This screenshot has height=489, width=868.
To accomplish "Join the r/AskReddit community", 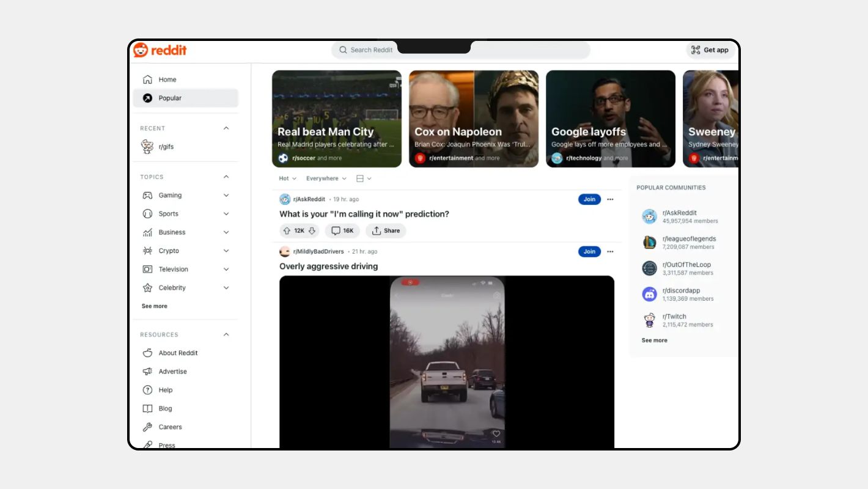I will click(589, 199).
